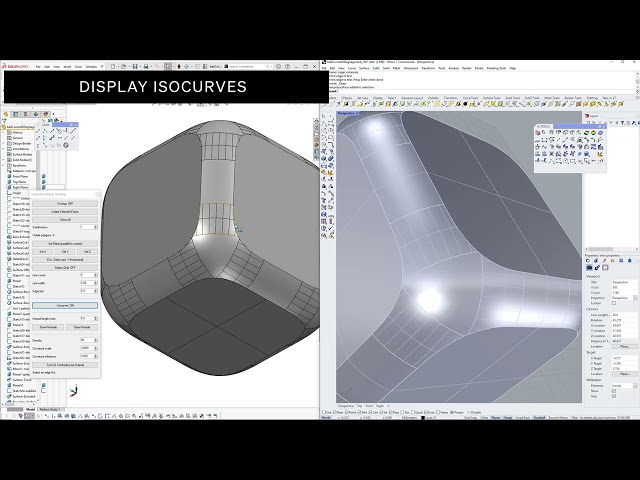Click the Set Z button
The height and width of the screenshot is (480, 640).
[x=87, y=251]
